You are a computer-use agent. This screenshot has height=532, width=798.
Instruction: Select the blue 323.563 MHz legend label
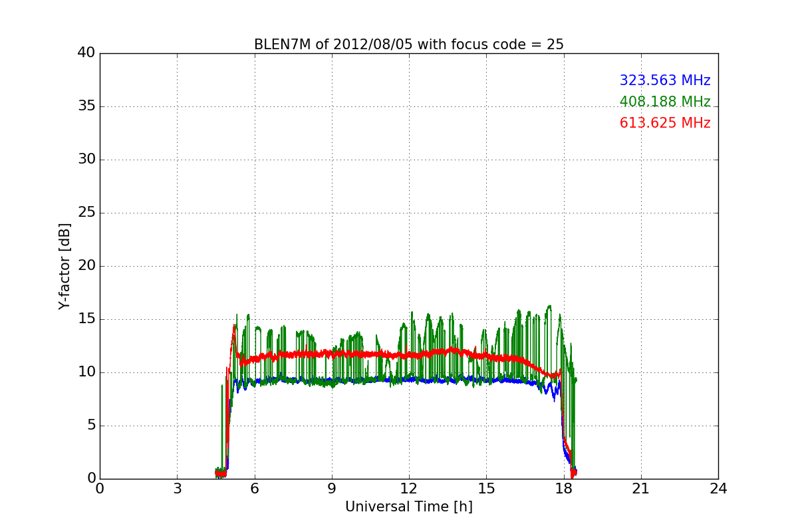coord(665,80)
